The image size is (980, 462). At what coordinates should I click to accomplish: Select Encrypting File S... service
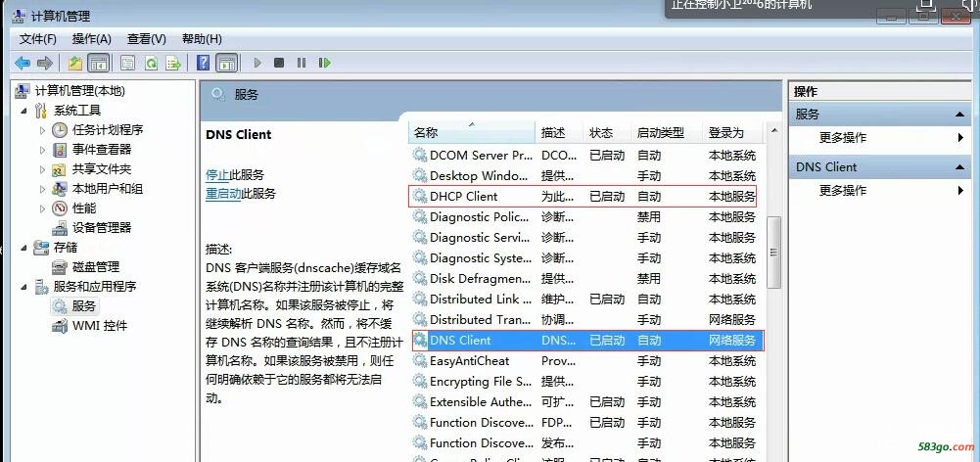pos(586,382)
